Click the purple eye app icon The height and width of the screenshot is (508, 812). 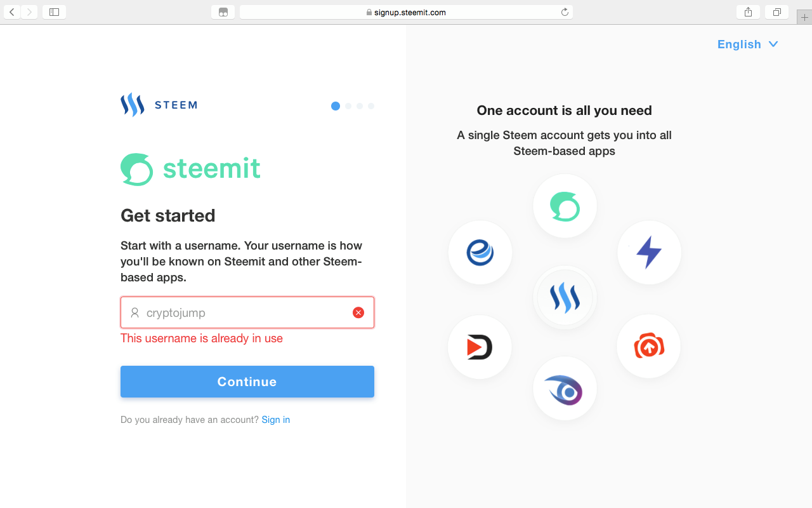[x=565, y=389]
